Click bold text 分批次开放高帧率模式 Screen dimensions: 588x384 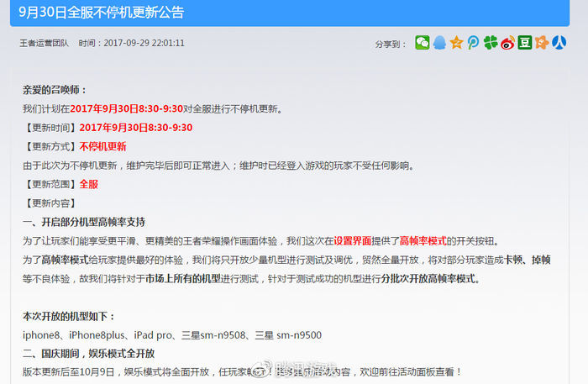pyautogui.click(x=428, y=279)
